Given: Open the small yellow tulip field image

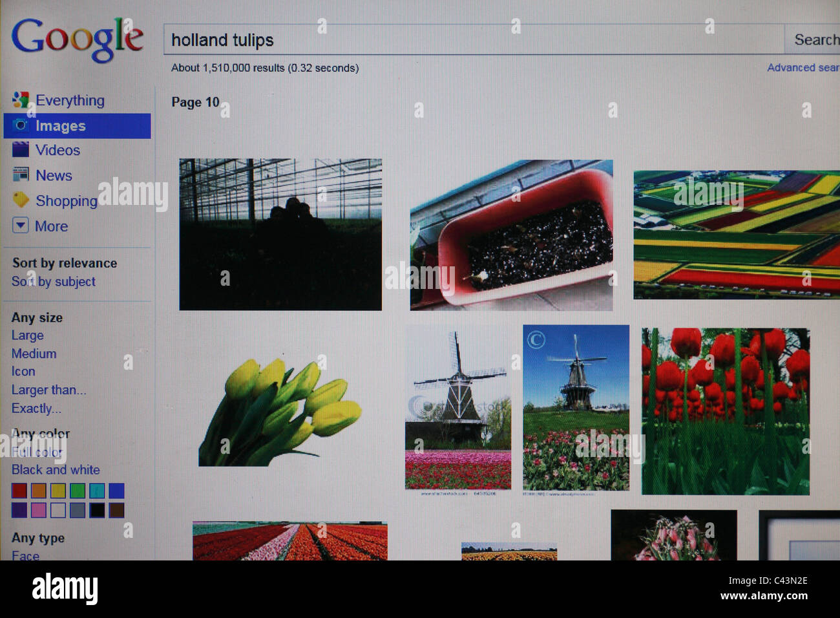Looking at the screenshot, I should 509,551.
